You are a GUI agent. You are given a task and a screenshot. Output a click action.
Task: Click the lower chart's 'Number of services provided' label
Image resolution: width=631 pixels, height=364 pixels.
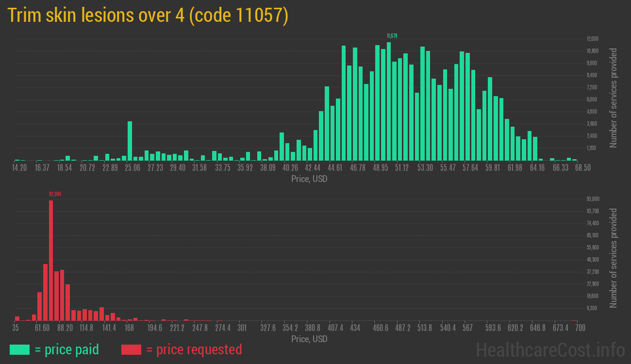pos(614,258)
